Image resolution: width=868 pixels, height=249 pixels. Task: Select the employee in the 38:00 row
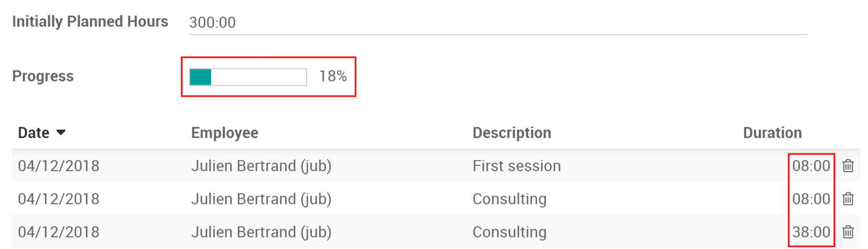tap(261, 232)
